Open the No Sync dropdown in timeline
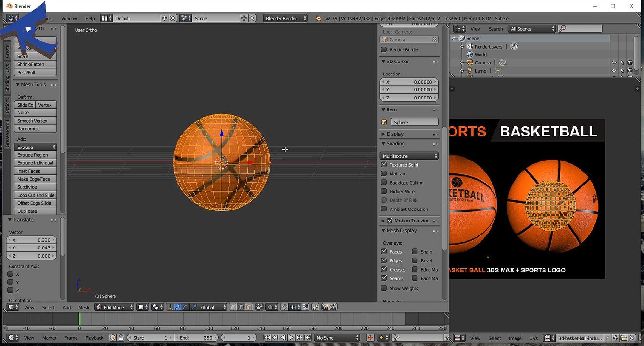The width and height of the screenshot is (644, 346). pos(337,338)
